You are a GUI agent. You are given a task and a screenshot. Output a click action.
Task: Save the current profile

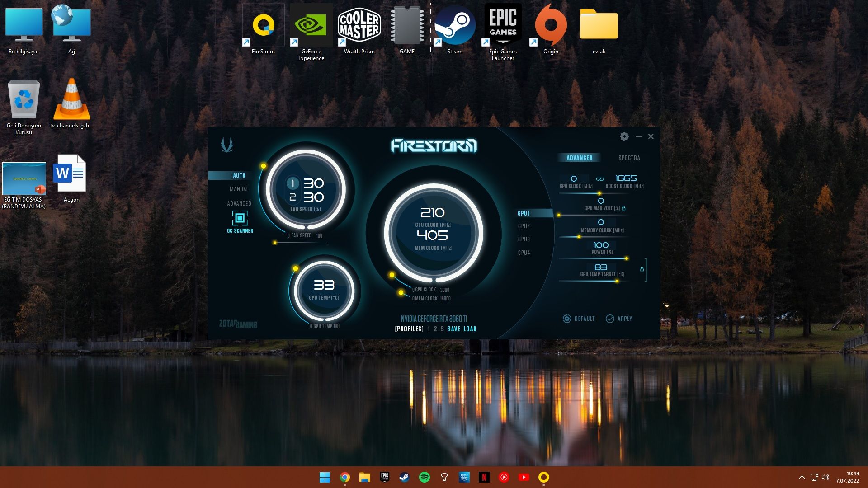(x=453, y=329)
